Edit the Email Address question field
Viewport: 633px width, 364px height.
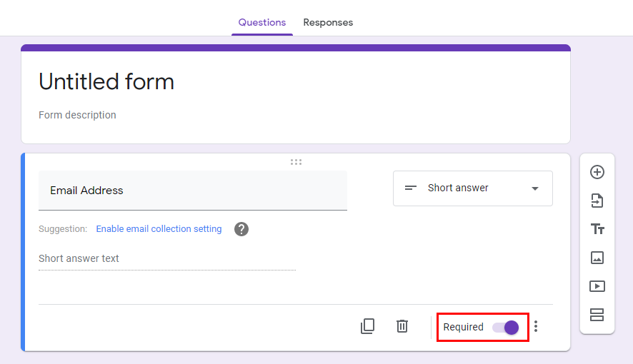(x=193, y=191)
